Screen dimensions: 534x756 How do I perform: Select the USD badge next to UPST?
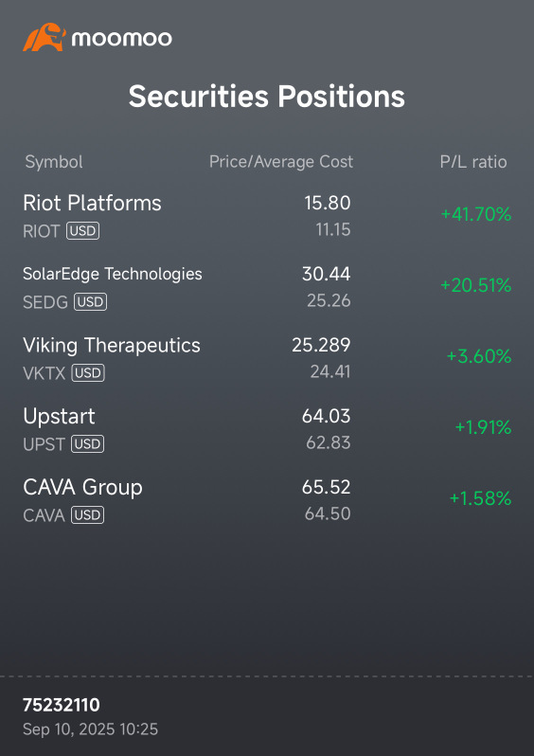pos(88,443)
